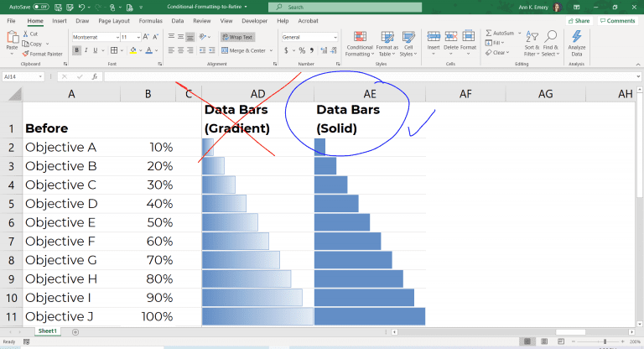Open the Comments pane button
The height and width of the screenshot is (349, 644).
click(x=617, y=20)
